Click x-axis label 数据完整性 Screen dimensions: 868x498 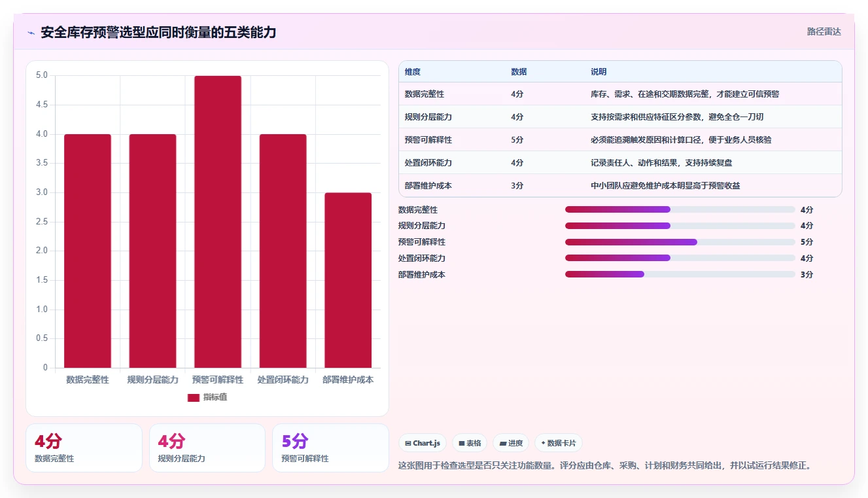88,380
